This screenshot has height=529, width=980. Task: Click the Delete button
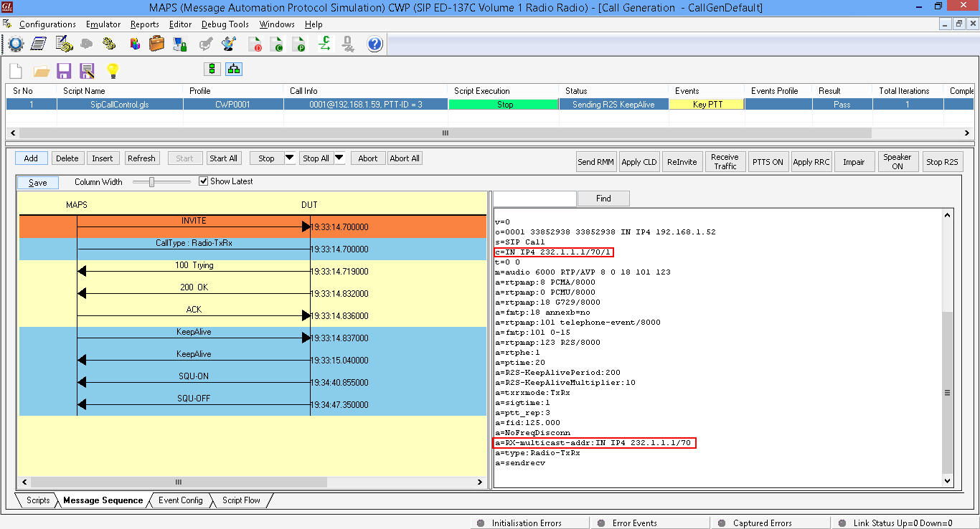click(67, 158)
